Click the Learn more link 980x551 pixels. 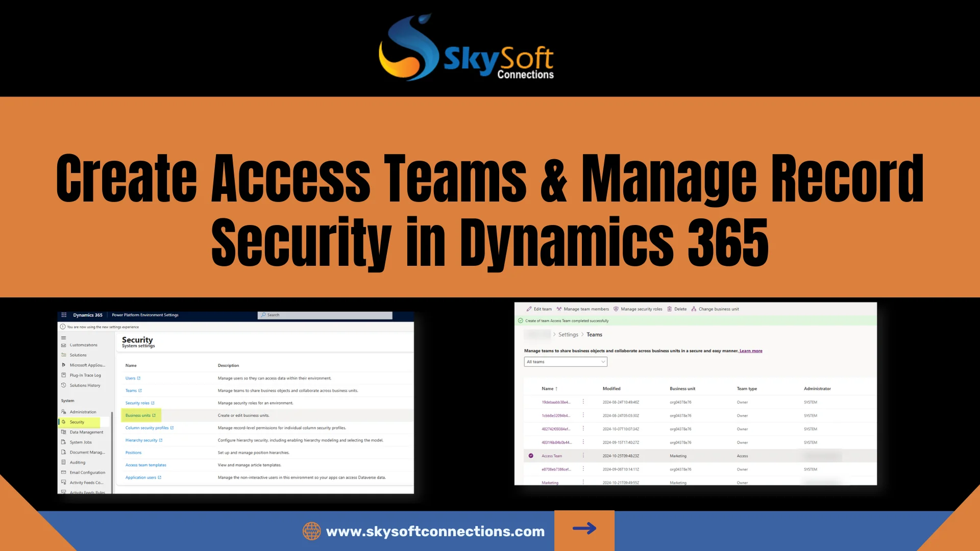(751, 351)
